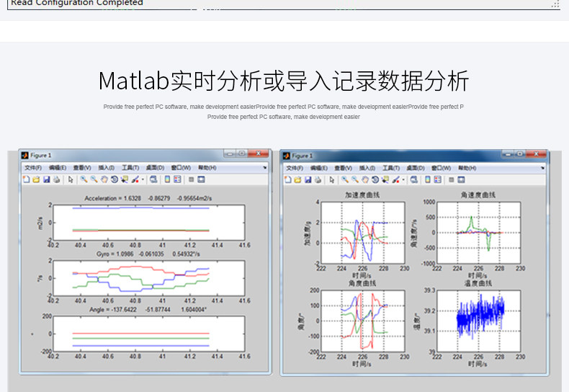Insert Legend icon in the Acceleration figure window
The image size is (569, 392).
click(177, 179)
